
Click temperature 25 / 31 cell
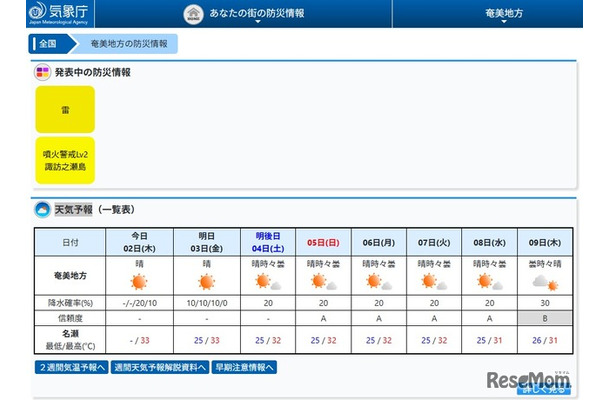pyautogui.click(x=489, y=340)
